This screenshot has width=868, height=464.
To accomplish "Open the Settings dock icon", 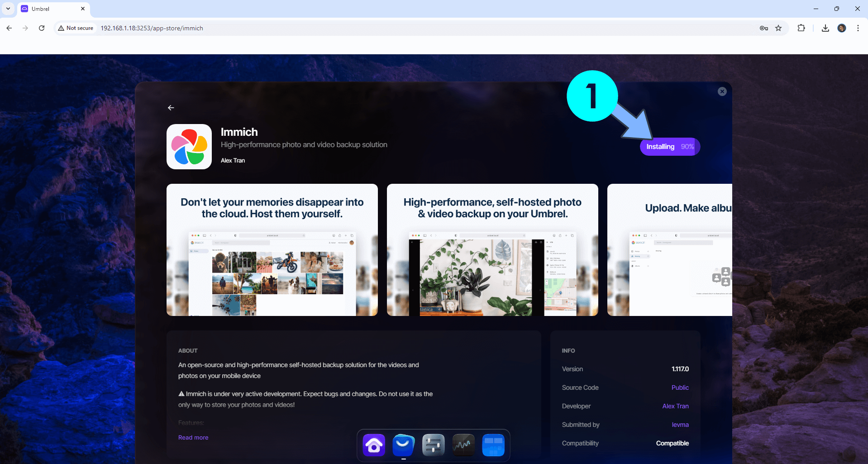I will coord(434,445).
